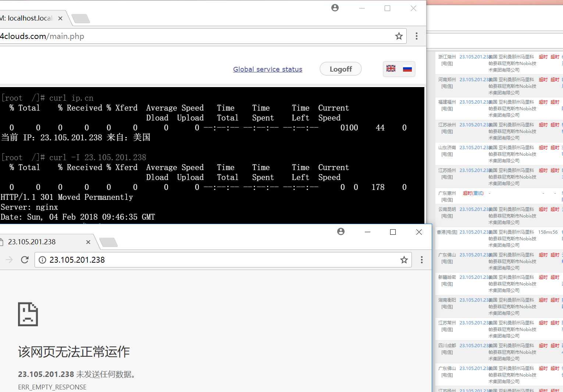Open the IP link in the 江苏常州 row
The width and height of the screenshot is (563, 392).
point(474,323)
